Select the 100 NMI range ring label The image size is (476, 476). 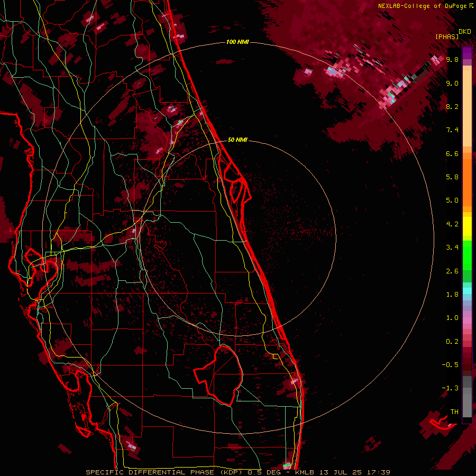tap(237, 42)
